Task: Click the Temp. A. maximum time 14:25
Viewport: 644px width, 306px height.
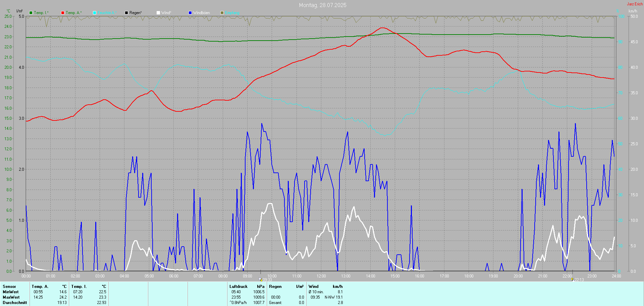Action: (38, 297)
